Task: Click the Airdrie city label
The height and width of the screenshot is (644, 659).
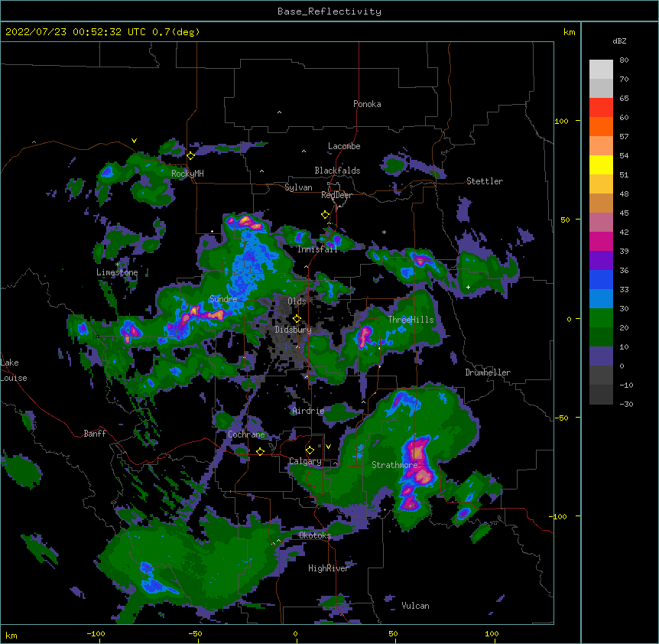Action: tap(308, 411)
